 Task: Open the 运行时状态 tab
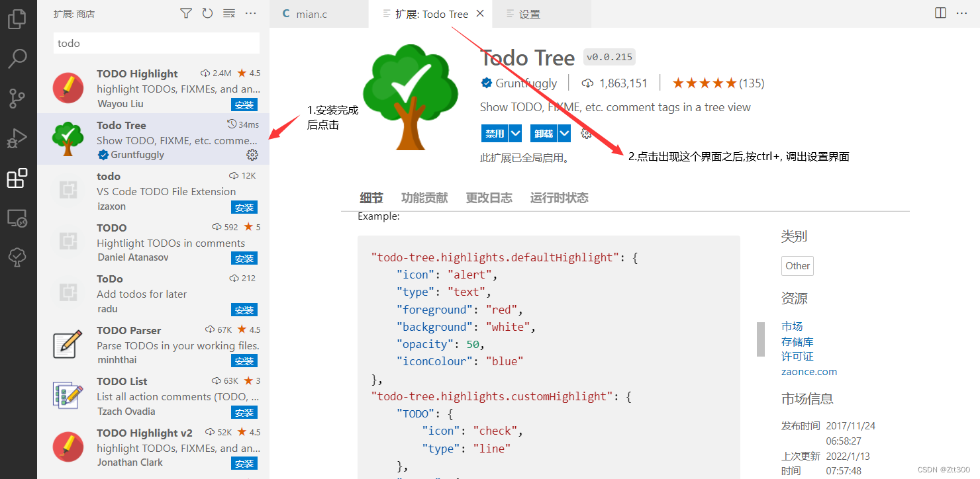click(559, 198)
